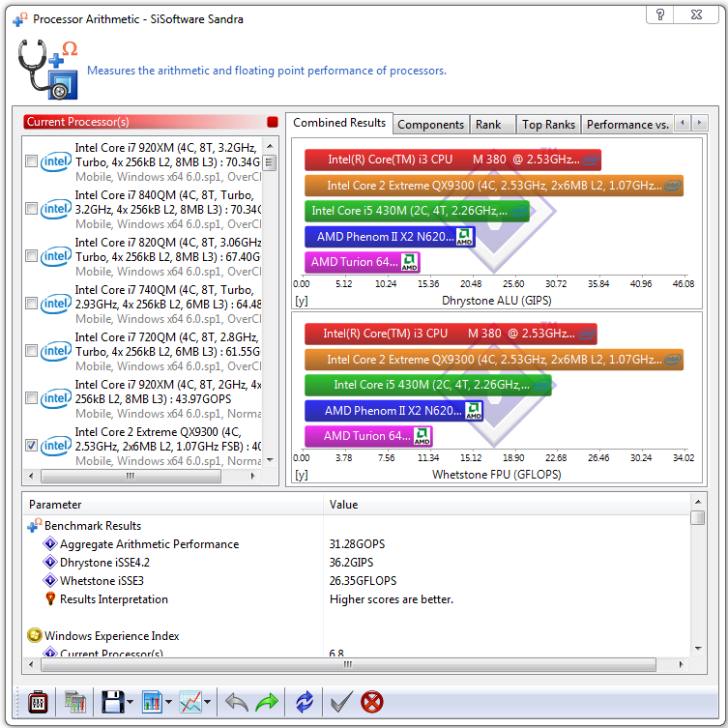Viewport: 728px width, 728px height.
Task: Click the floppy disk save icon
Action: click(113, 702)
